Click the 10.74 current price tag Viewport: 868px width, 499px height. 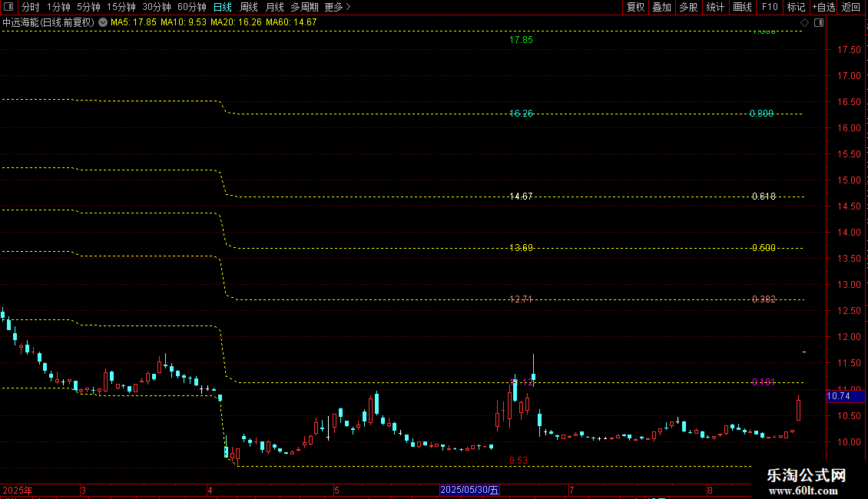[845, 396]
